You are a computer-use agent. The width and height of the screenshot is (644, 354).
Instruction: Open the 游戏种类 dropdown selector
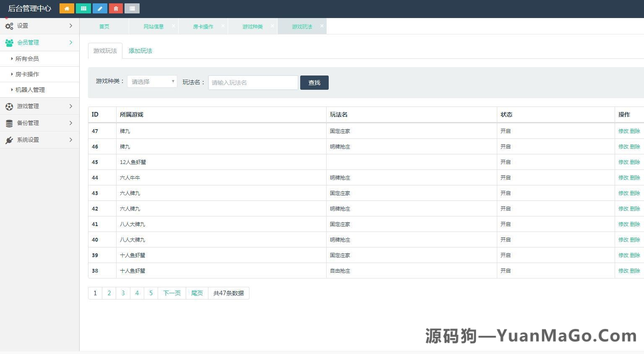pos(152,81)
